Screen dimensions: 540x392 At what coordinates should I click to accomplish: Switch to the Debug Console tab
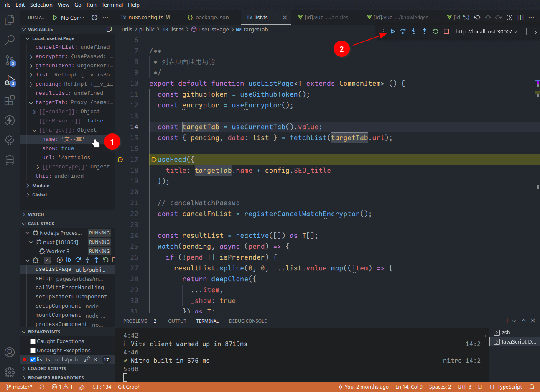click(x=247, y=321)
